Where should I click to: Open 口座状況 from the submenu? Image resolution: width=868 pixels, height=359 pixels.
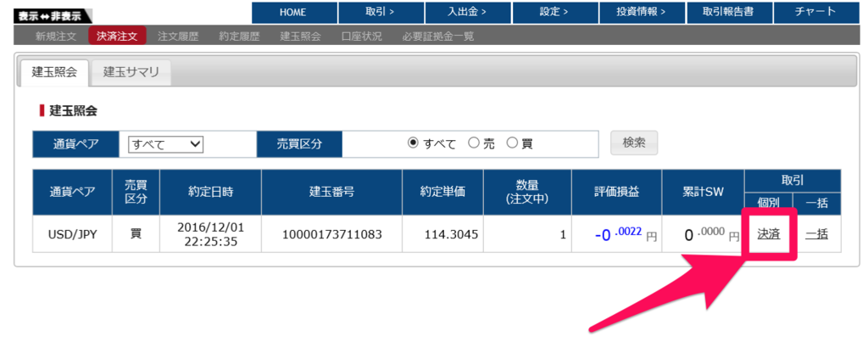pos(361,37)
